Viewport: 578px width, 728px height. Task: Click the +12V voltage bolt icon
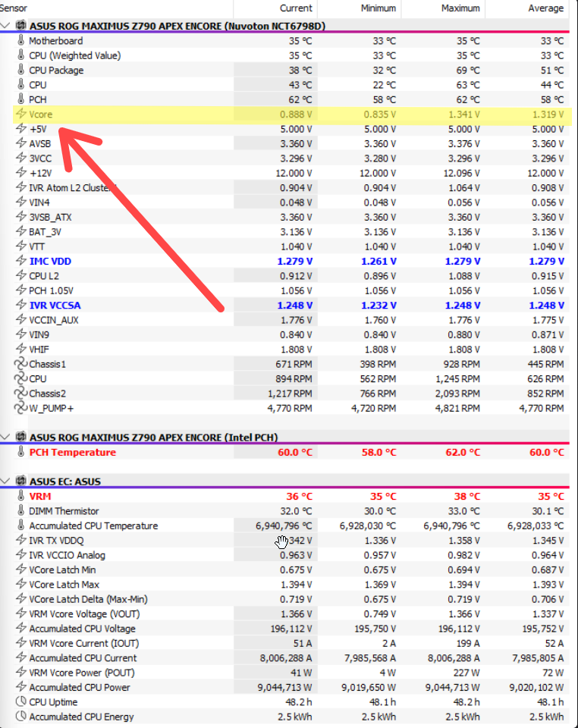(21, 172)
